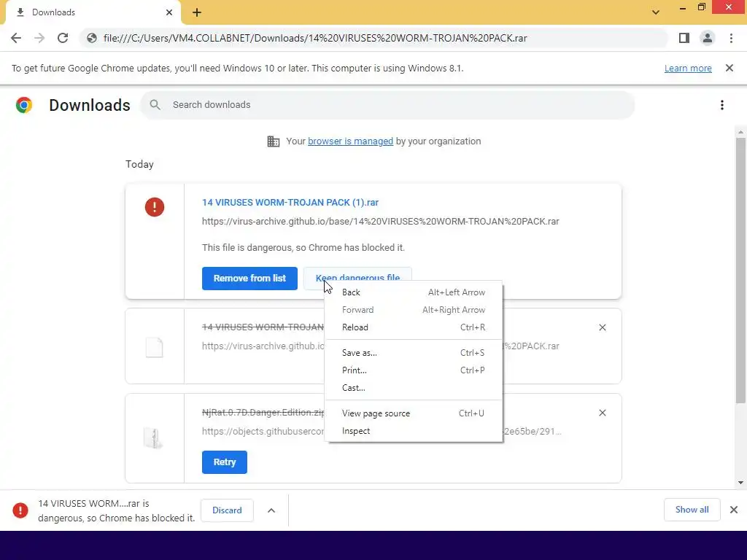The image size is (747, 560).
Task: Expand the download bar item options chevron
Action: tap(271, 510)
